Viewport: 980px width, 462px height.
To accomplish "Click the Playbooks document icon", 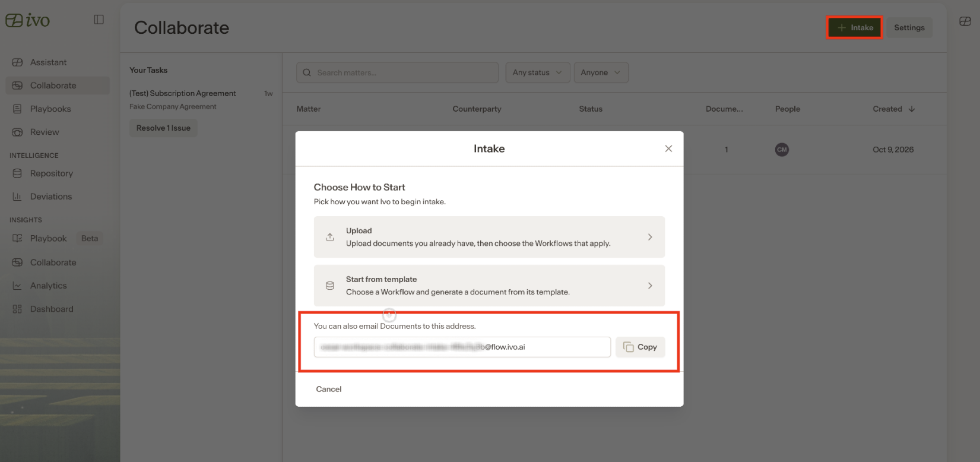I will coord(17,109).
